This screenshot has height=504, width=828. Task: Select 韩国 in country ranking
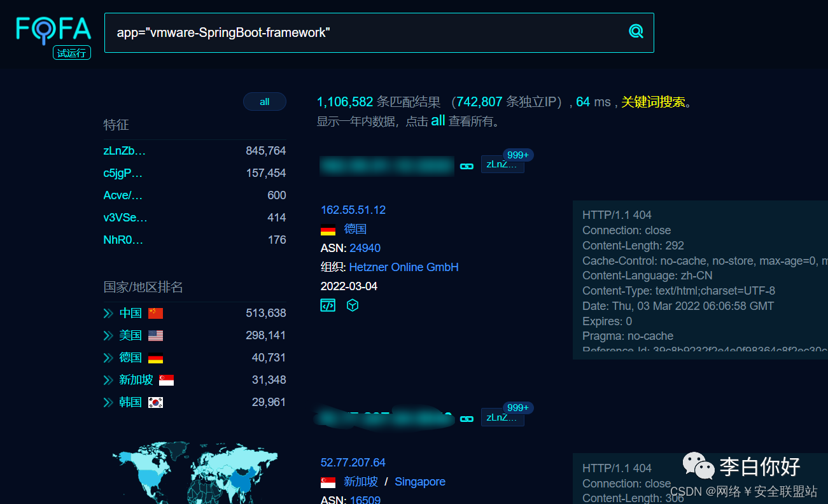130,402
